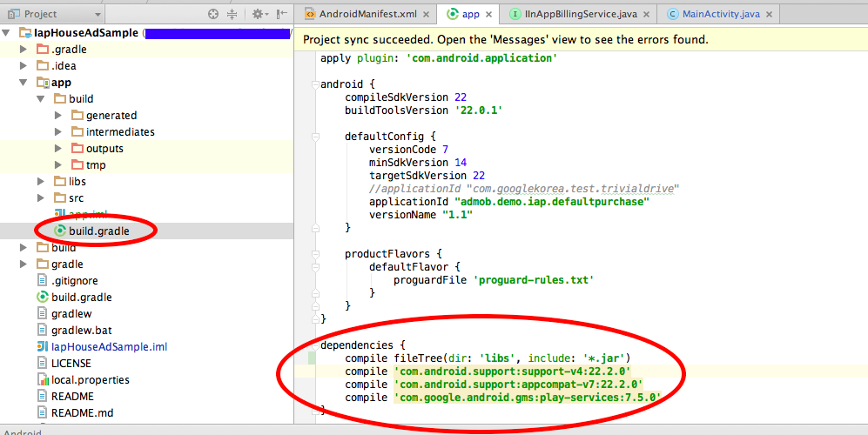Click the play-services:7.5.0 dependency string
Image resolution: width=868 pixels, height=435 pixels.
[528, 398]
